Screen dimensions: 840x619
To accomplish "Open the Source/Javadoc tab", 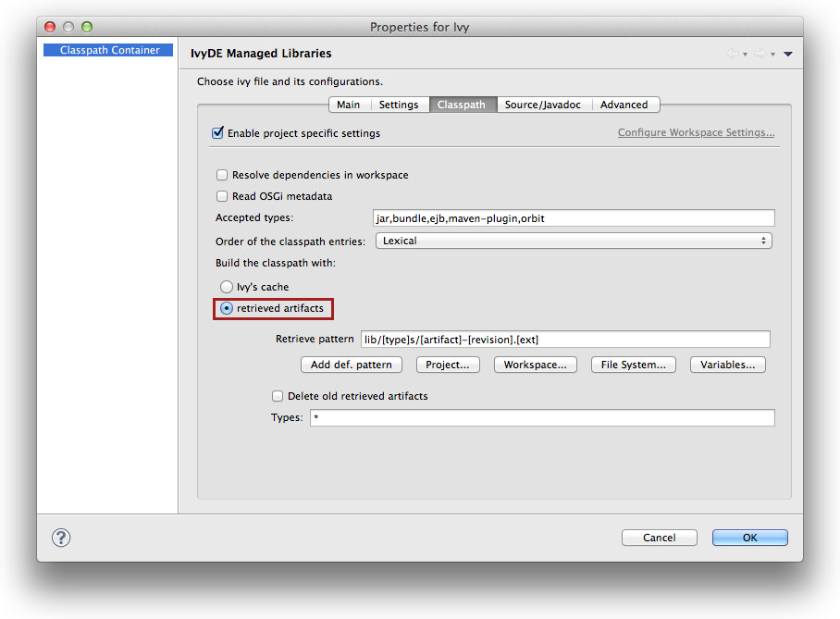I will click(x=542, y=105).
